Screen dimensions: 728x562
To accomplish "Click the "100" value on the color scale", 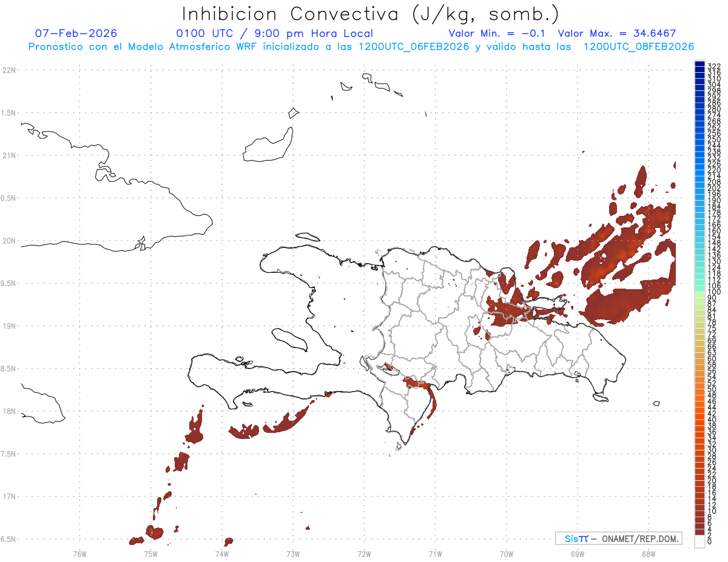I will coord(713,292).
